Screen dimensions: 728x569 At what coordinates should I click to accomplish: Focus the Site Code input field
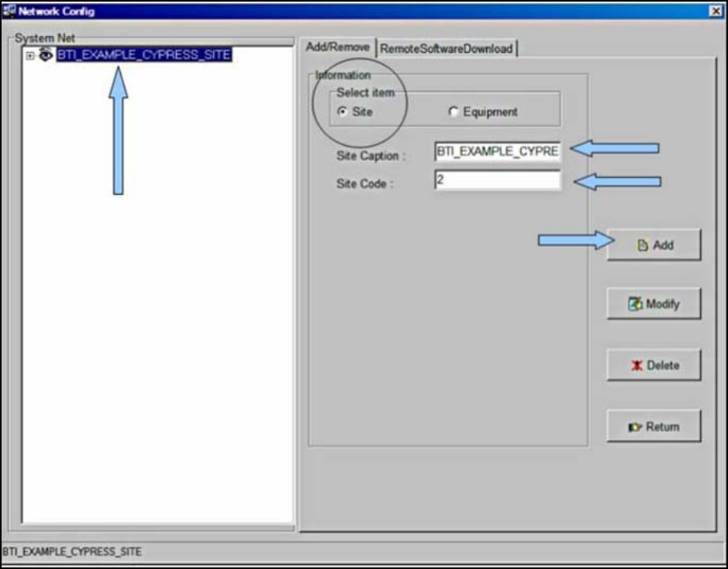497,180
